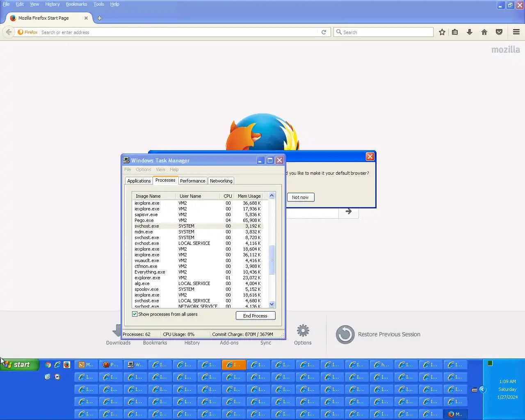The height and width of the screenshot is (420, 525).
Task: Toggle Show processes from all users checkbox
Action: click(135, 314)
